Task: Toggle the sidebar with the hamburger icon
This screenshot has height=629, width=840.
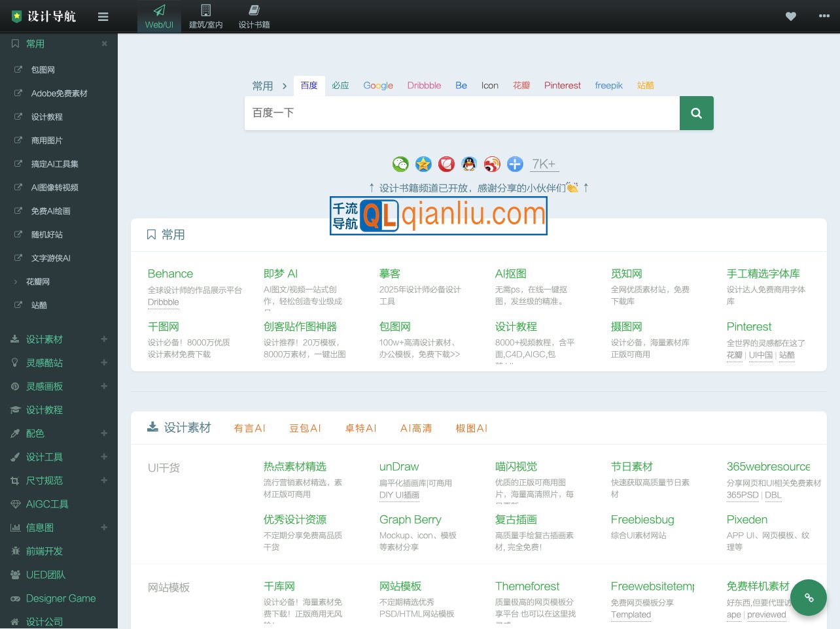Action: click(x=103, y=16)
